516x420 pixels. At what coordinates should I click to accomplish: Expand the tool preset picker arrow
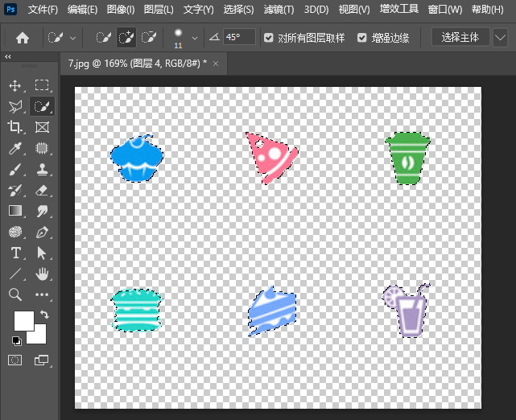[72, 38]
